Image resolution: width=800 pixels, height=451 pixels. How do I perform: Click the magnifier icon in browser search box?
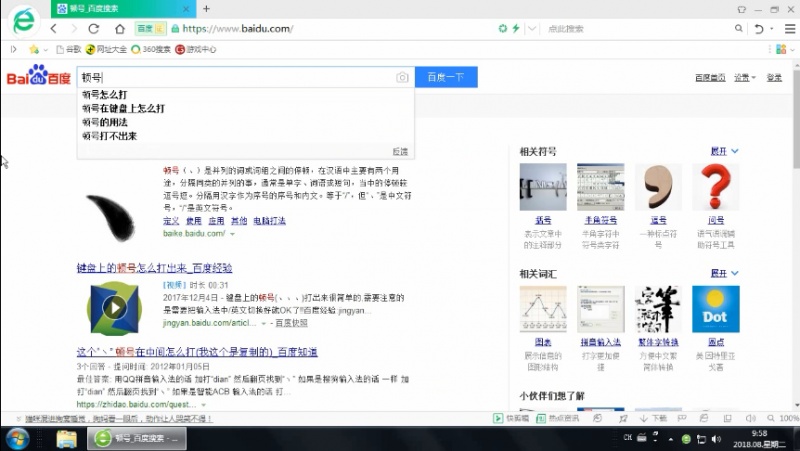(x=739, y=29)
